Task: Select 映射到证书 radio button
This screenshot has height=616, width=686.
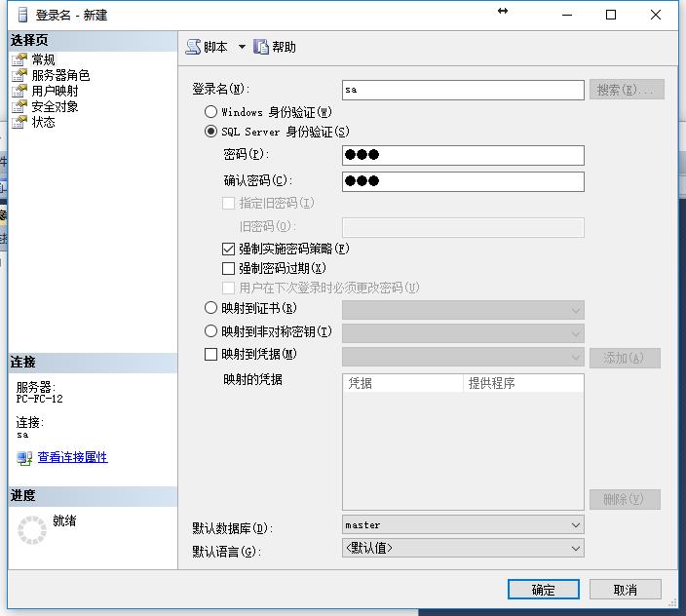Action: pos(210,308)
